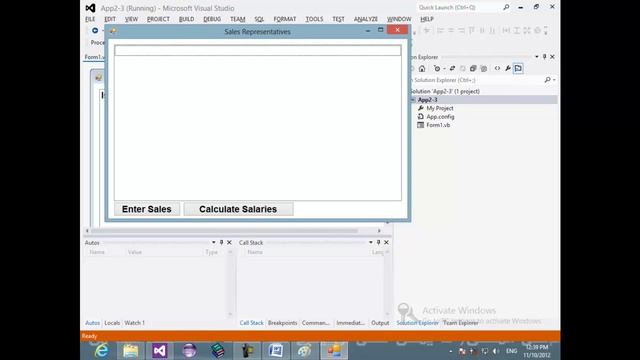Click Collapse All icon in Solution Explorer toolbar
640x360 pixels.
pyautogui.click(x=473, y=69)
